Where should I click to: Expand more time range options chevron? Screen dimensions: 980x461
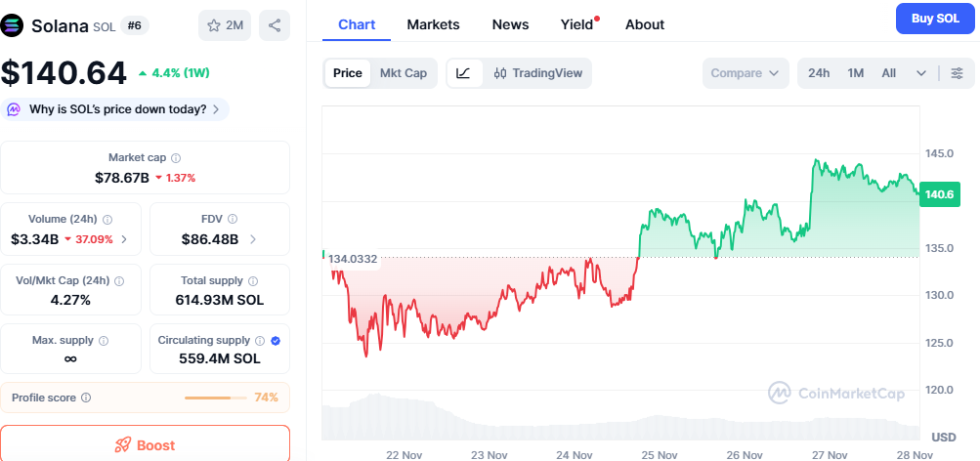coord(920,73)
